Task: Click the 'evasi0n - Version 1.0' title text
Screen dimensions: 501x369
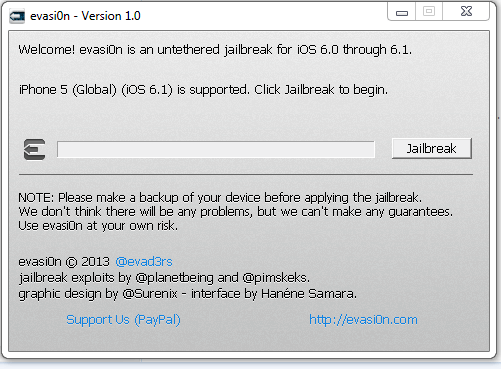Action: [x=85, y=16]
